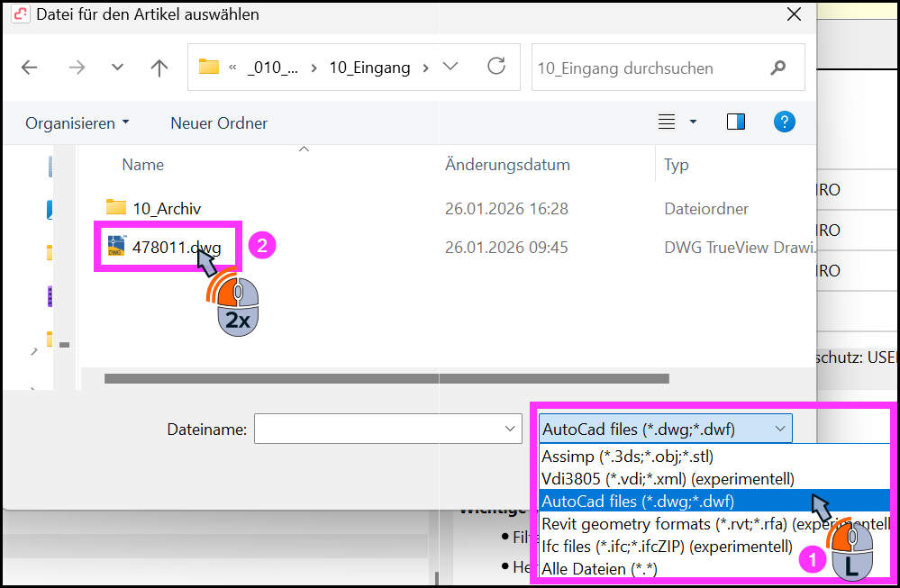The image size is (900, 588).
Task: Expand the navigation pane tree chevron
Action: click(x=34, y=351)
